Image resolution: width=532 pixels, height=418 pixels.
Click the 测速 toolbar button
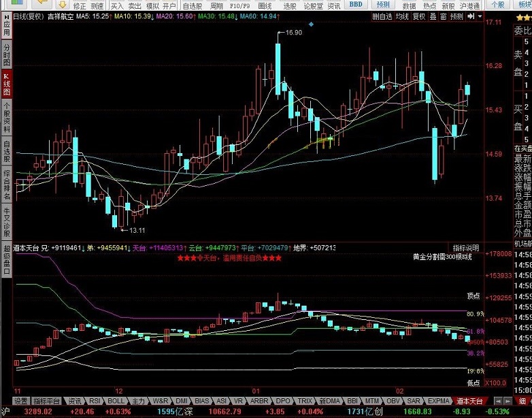point(97,5)
